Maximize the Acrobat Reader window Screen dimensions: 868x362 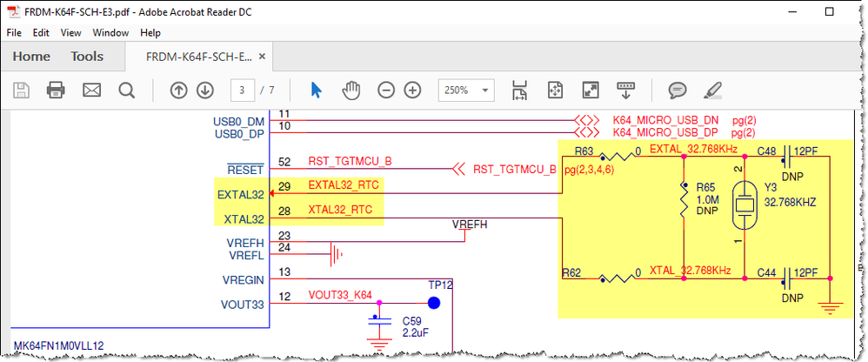pyautogui.click(x=829, y=11)
